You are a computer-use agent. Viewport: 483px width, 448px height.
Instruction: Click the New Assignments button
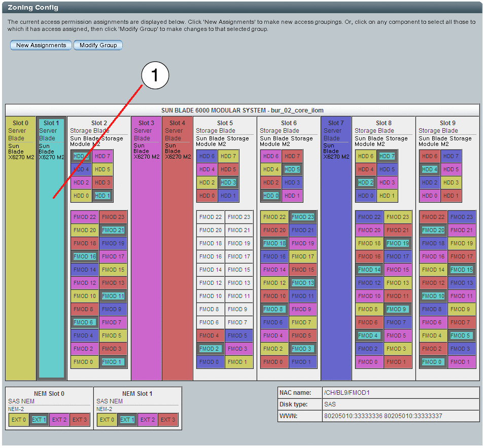pyautogui.click(x=41, y=45)
